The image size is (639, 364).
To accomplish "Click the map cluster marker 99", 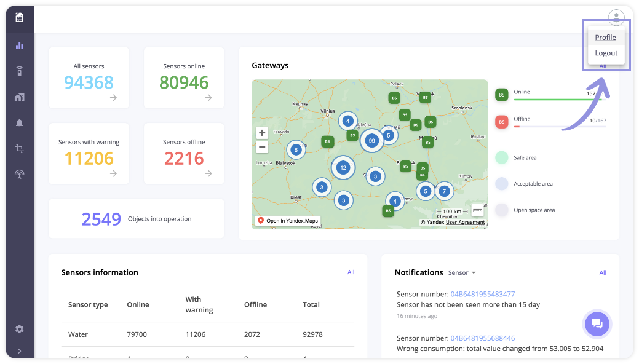I will point(371,141).
